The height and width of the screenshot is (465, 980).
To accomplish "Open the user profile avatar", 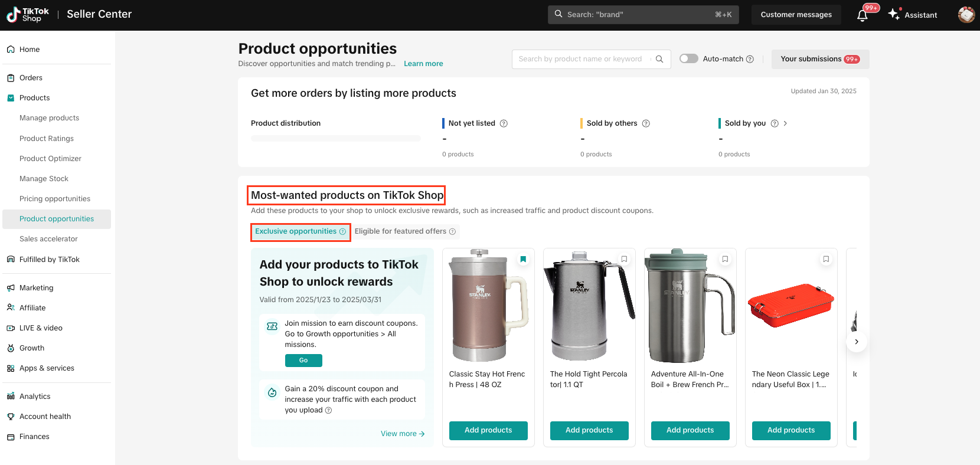I will (966, 15).
